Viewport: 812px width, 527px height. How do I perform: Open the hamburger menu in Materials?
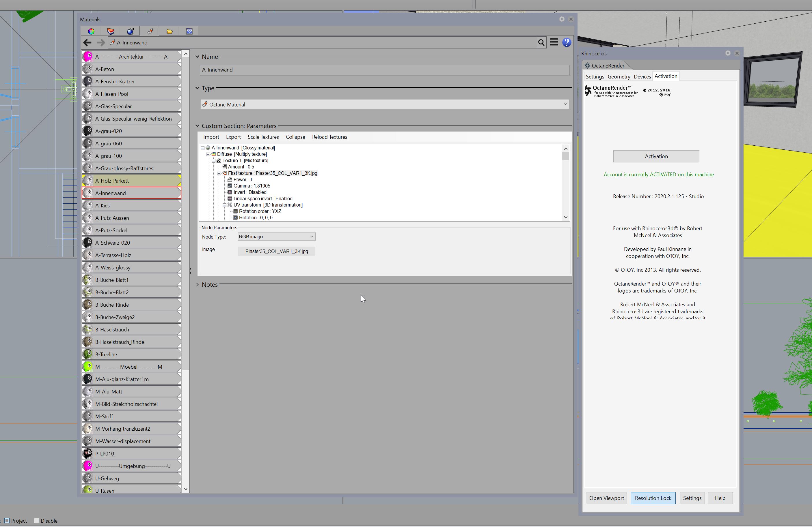tap(554, 42)
